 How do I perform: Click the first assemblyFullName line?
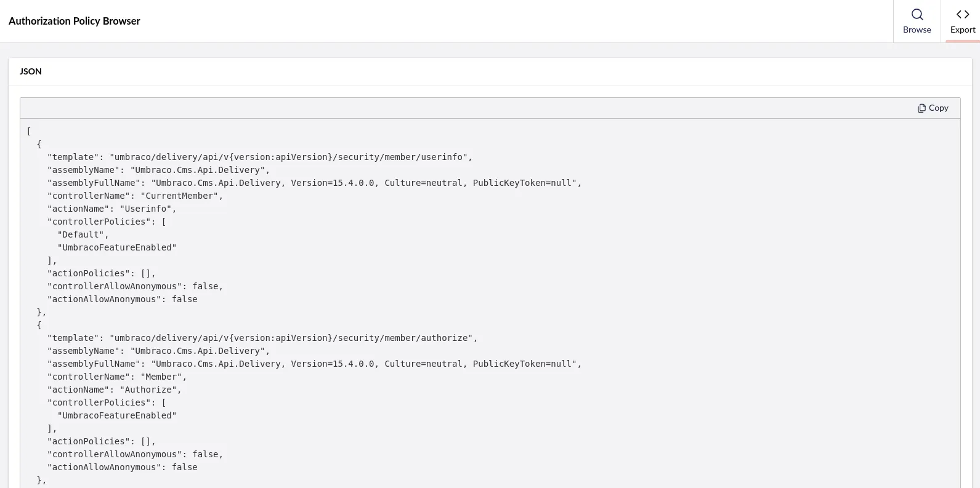tap(314, 183)
